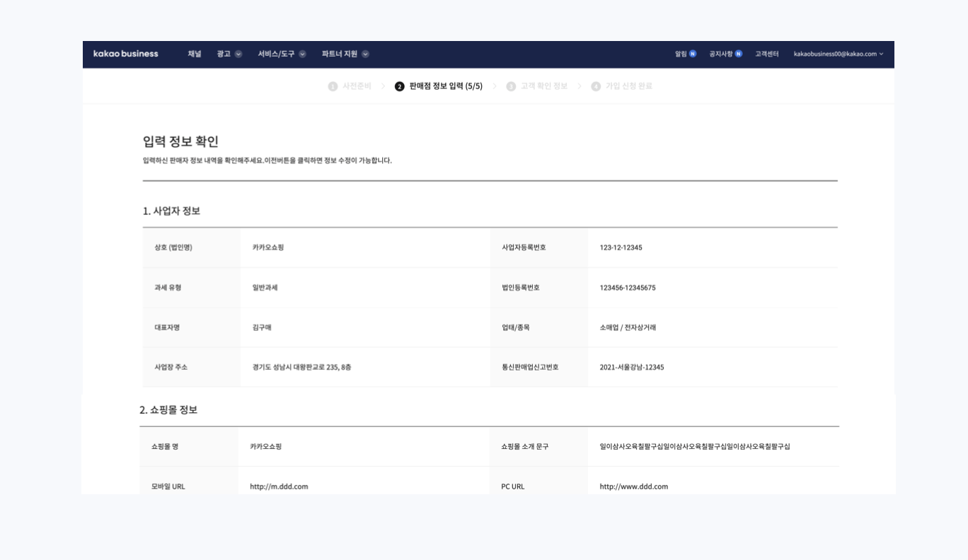
Task: Select step 1 사전준비
Action: pyautogui.click(x=350, y=86)
